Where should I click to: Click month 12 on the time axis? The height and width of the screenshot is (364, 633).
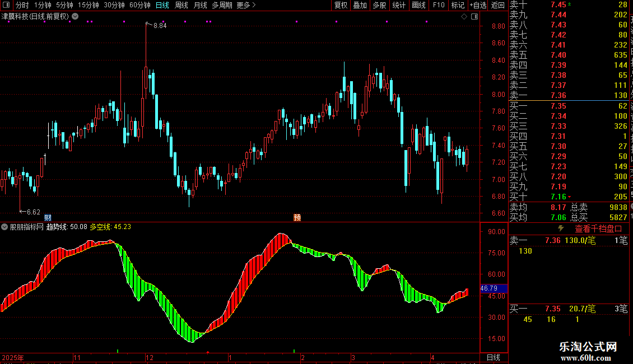click(150, 357)
